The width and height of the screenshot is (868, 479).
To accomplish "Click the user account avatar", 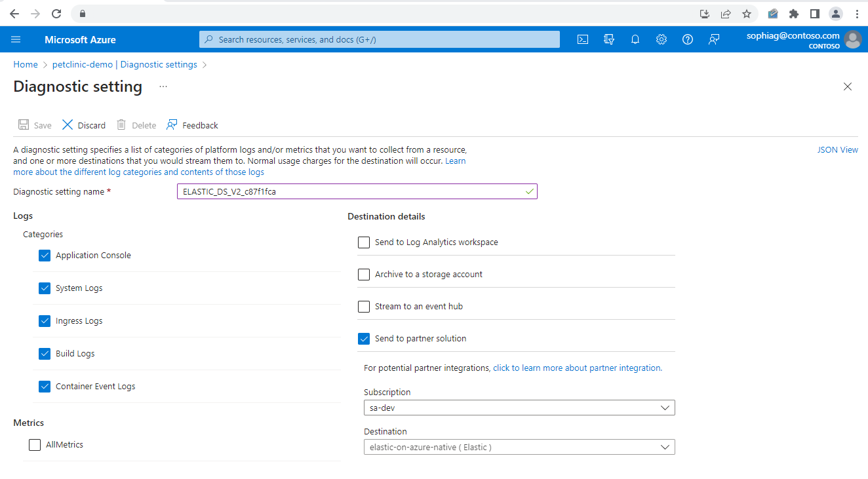I will point(852,39).
